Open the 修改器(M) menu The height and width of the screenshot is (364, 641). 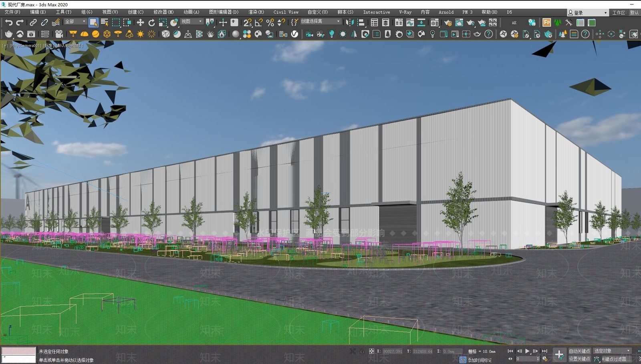pyautogui.click(x=163, y=12)
